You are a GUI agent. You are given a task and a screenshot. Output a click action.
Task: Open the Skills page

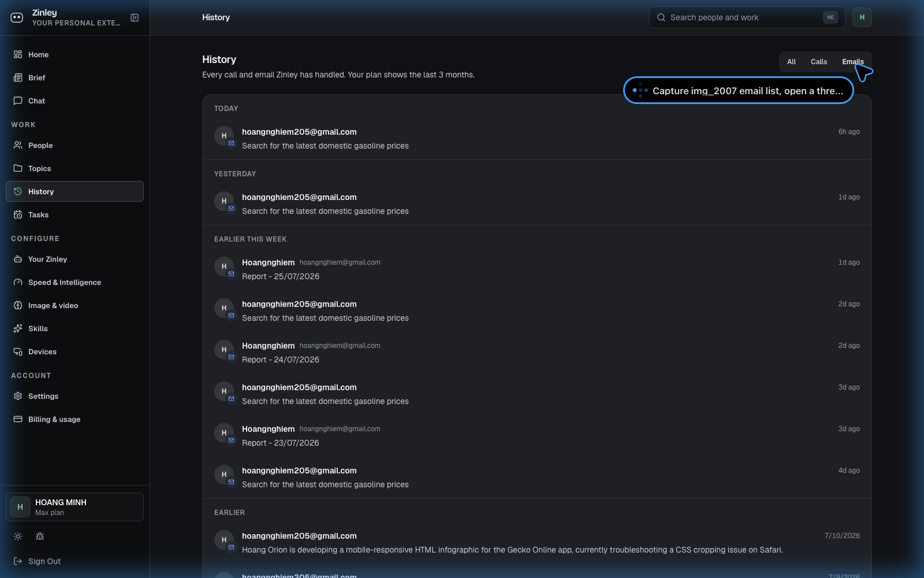pyautogui.click(x=74, y=328)
